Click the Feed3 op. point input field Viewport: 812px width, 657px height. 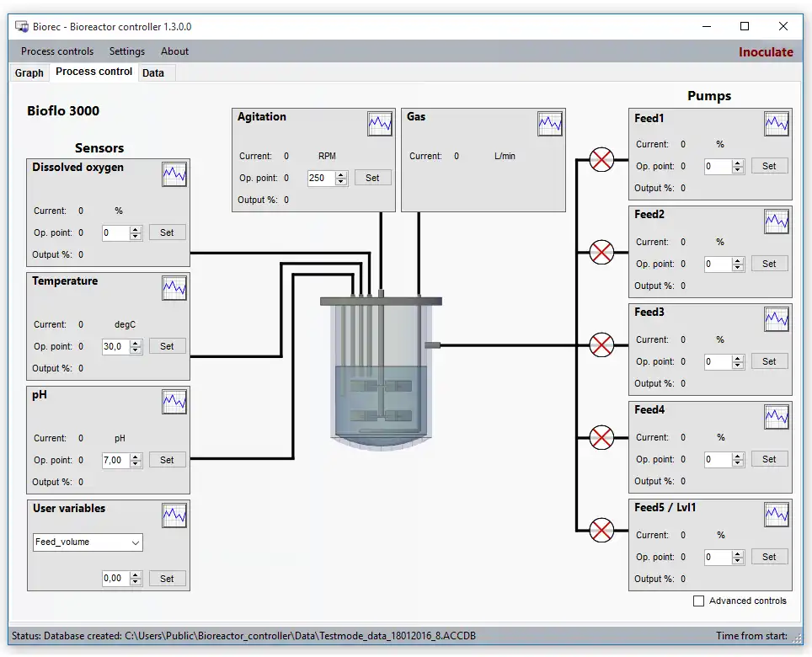(x=719, y=362)
